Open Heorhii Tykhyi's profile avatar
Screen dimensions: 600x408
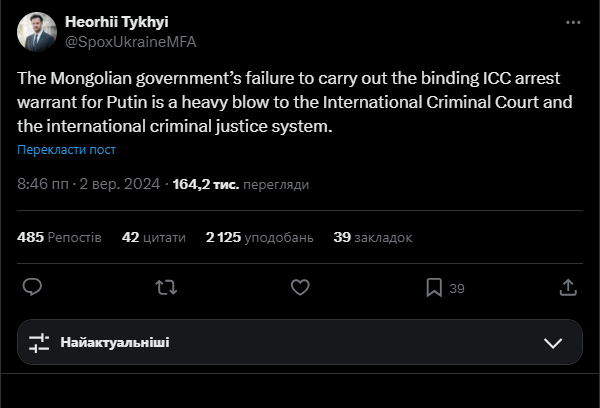point(36,32)
